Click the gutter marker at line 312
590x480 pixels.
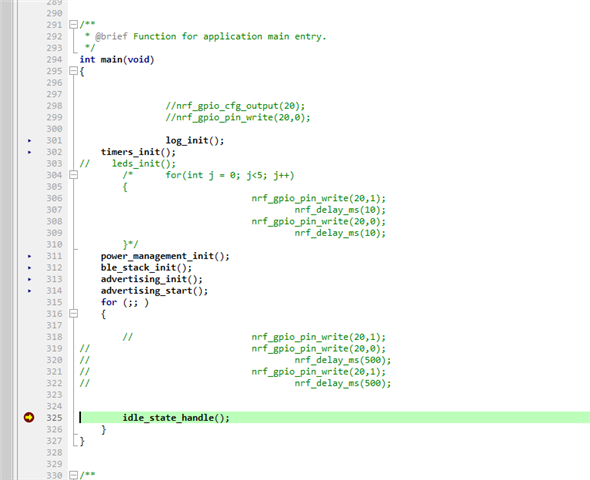pyautogui.click(x=29, y=268)
